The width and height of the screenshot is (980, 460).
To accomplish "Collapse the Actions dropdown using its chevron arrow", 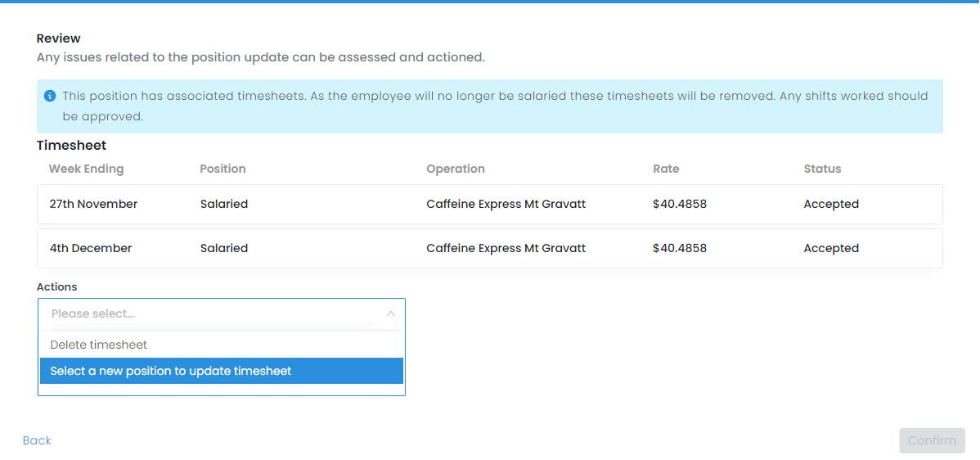I will 390,313.
